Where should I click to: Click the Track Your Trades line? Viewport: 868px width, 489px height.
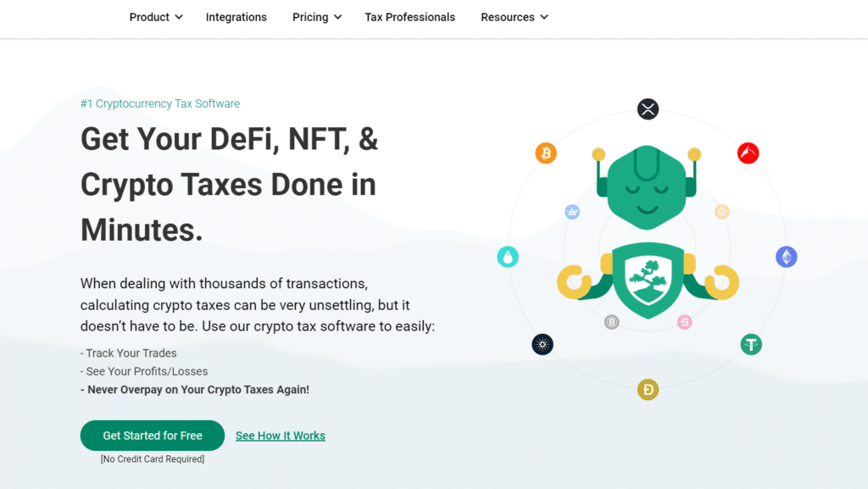129,353
